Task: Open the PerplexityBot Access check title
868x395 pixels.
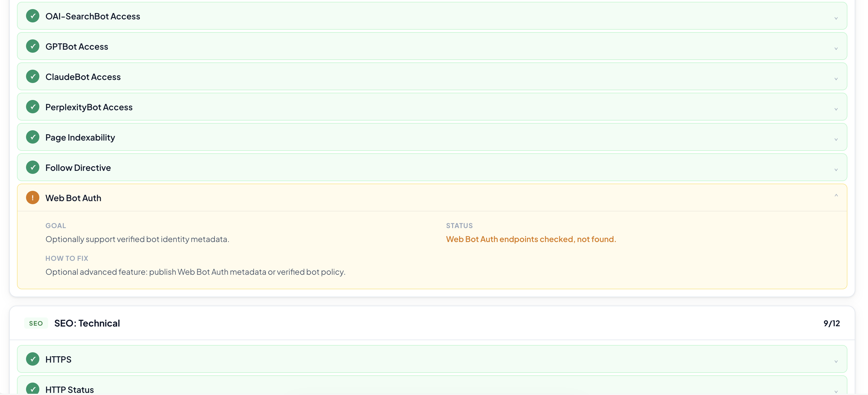Action: [89, 107]
